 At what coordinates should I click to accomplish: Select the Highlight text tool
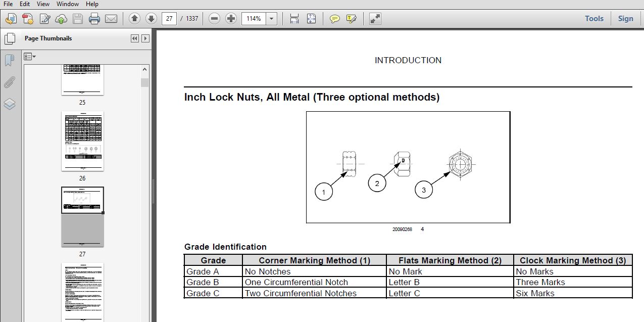[x=351, y=19]
